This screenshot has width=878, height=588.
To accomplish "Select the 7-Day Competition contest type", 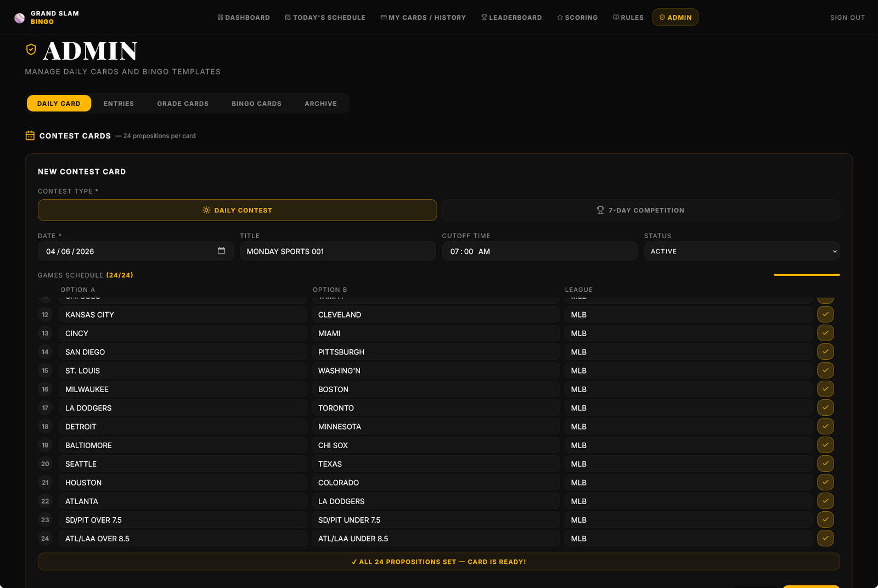I will pyautogui.click(x=640, y=210).
